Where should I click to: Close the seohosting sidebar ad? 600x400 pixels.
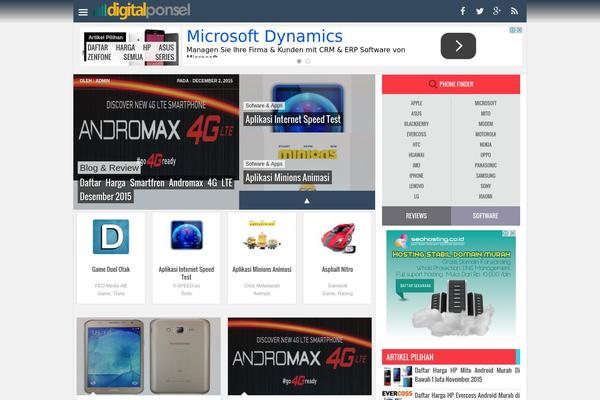click(512, 233)
